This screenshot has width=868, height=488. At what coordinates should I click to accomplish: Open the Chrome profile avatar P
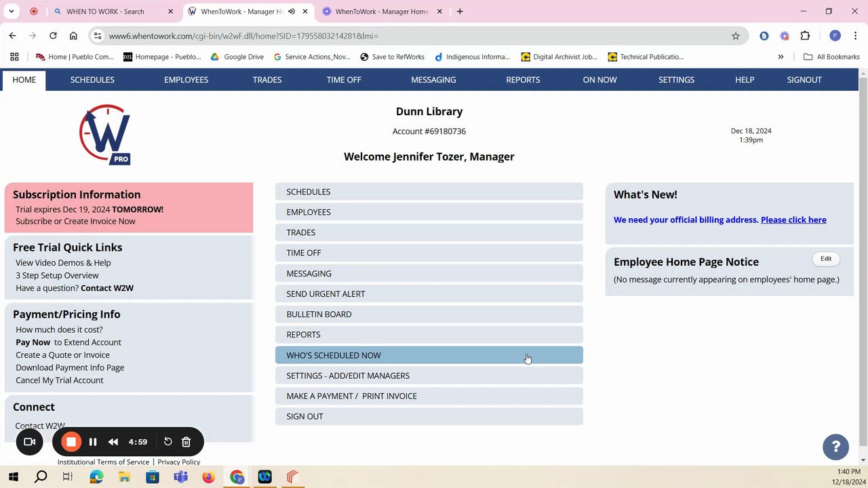[835, 36]
